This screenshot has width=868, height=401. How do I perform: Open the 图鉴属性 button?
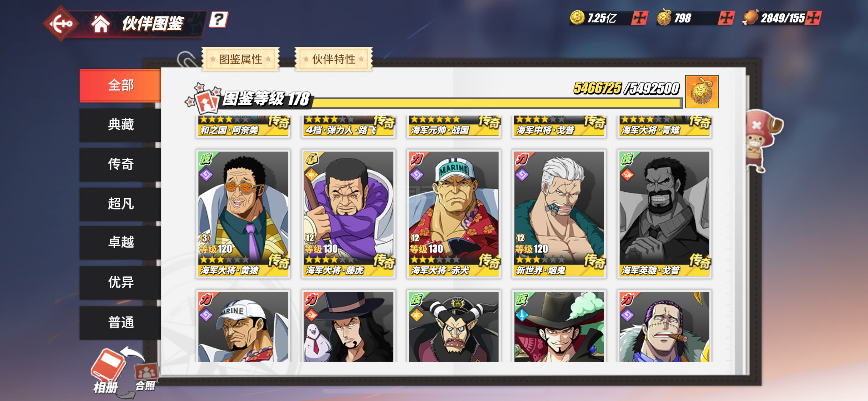tap(241, 59)
